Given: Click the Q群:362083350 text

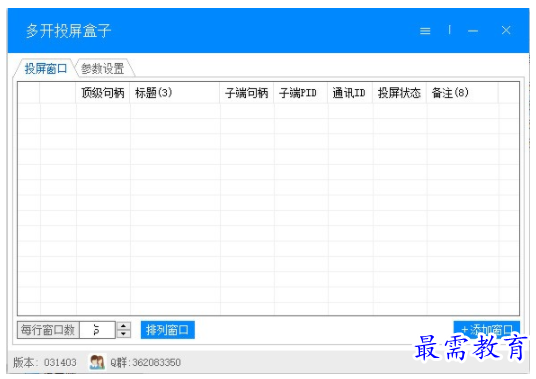Looking at the screenshot, I should [145, 362].
